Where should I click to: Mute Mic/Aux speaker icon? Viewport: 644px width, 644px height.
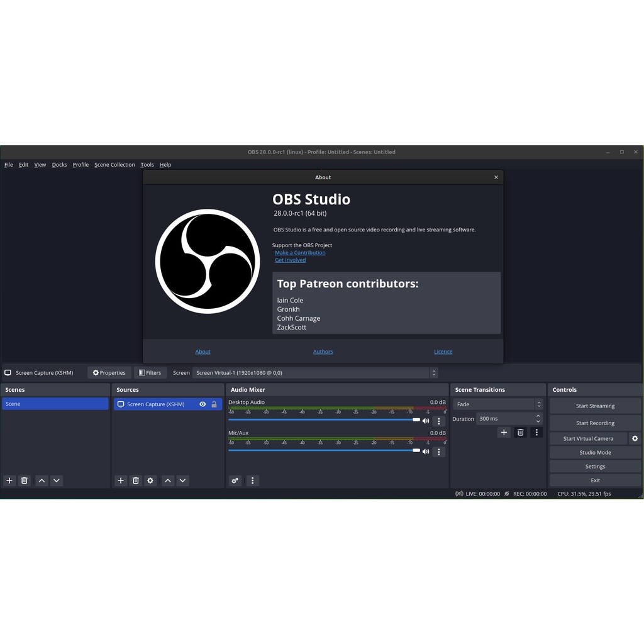426,452
